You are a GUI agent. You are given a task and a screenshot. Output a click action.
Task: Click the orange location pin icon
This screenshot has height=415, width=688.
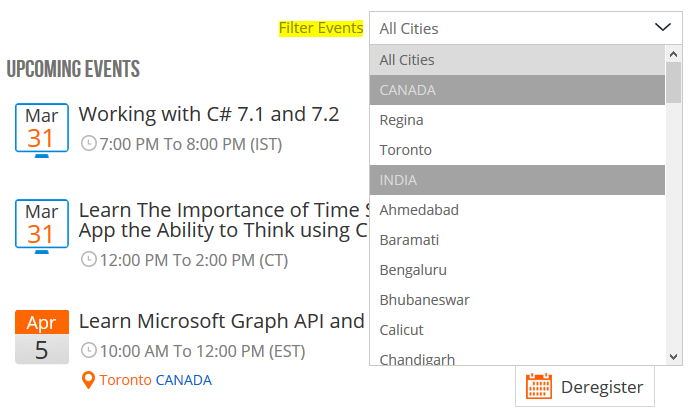pos(88,380)
